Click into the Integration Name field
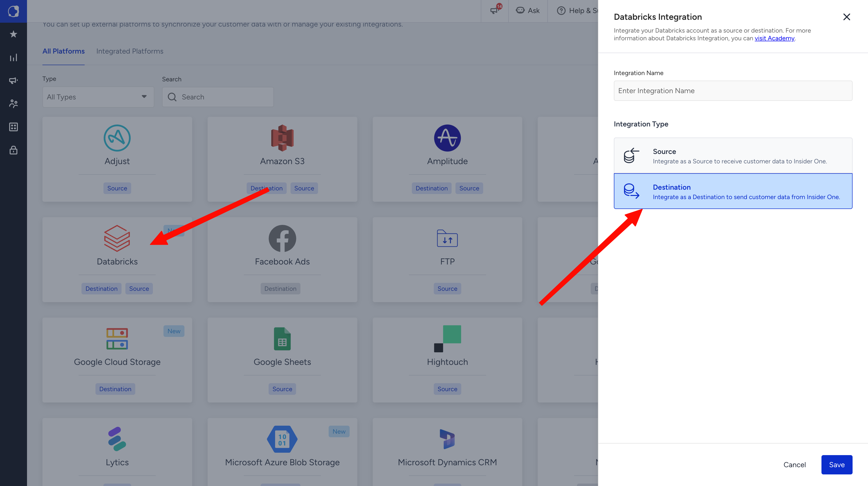 733,91
